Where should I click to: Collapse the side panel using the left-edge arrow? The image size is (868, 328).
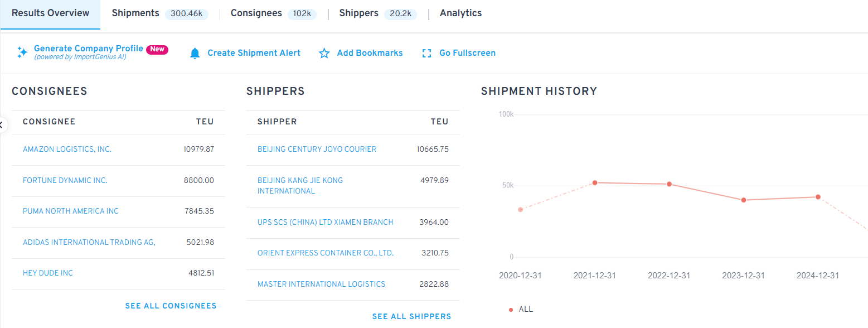click(2, 125)
